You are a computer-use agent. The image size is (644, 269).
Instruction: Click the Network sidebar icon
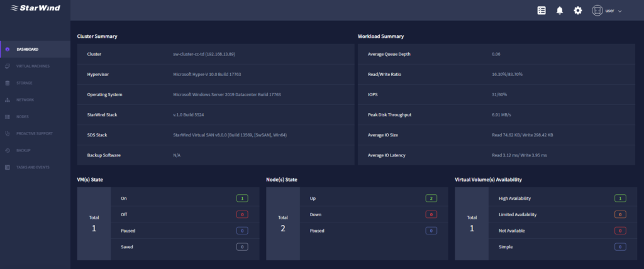click(x=8, y=100)
